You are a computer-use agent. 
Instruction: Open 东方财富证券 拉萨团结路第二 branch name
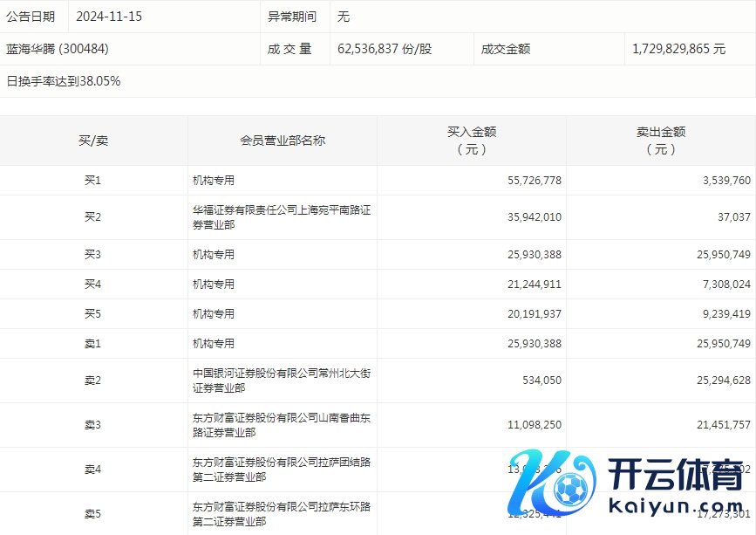pyautogui.click(x=282, y=470)
